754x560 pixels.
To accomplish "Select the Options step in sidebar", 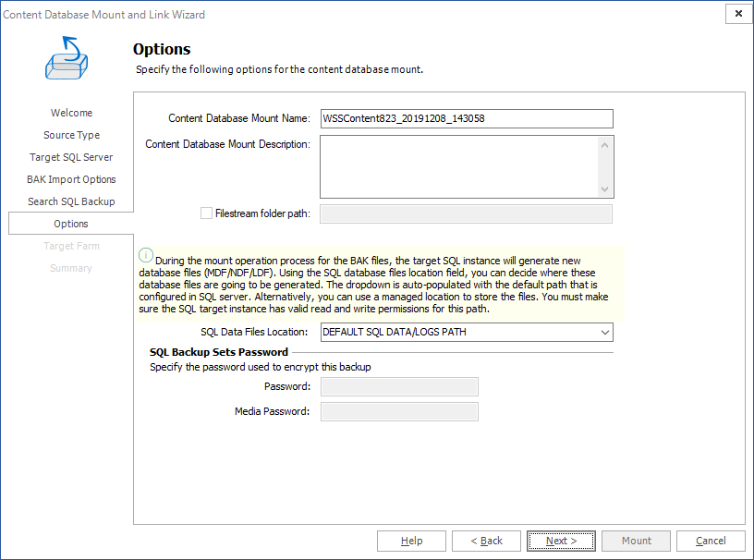I will click(x=70, y=224).
